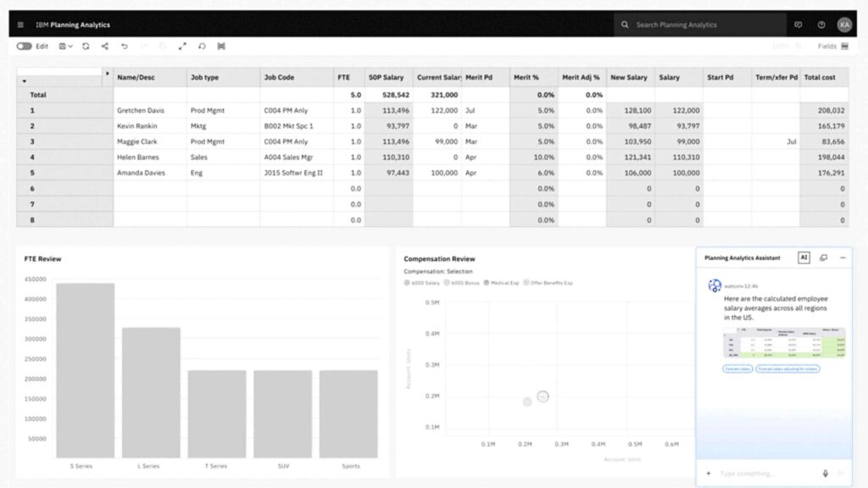Click the watsonx avatar icon in chat
Image resolution: width=868 pixels, height=488 pixels.
tap(715, 286)
